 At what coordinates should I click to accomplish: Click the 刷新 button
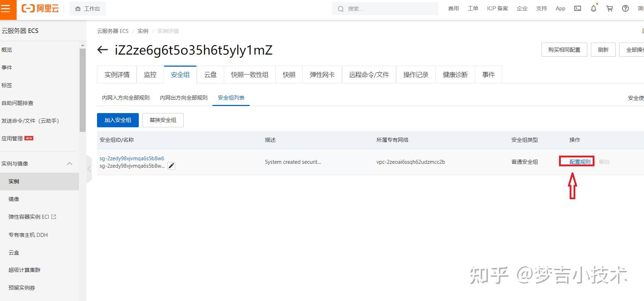(x=603, y=50)
